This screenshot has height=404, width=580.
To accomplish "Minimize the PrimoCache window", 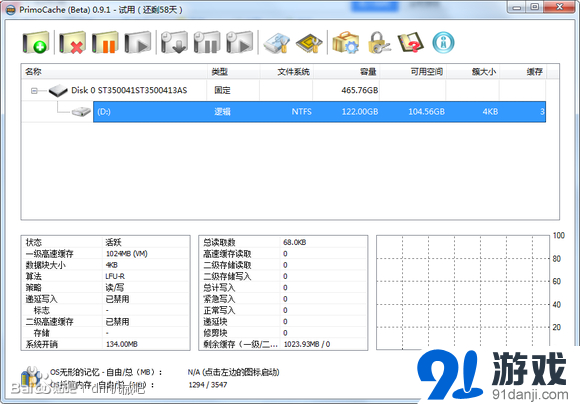I will tap(517, 7).
